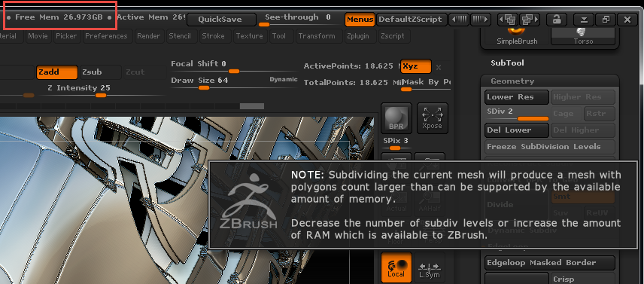This screenshot has width=644, height=284.
Task: Click the stacked-windows left-arrow layout icon
Action: [x=508, y=20]
